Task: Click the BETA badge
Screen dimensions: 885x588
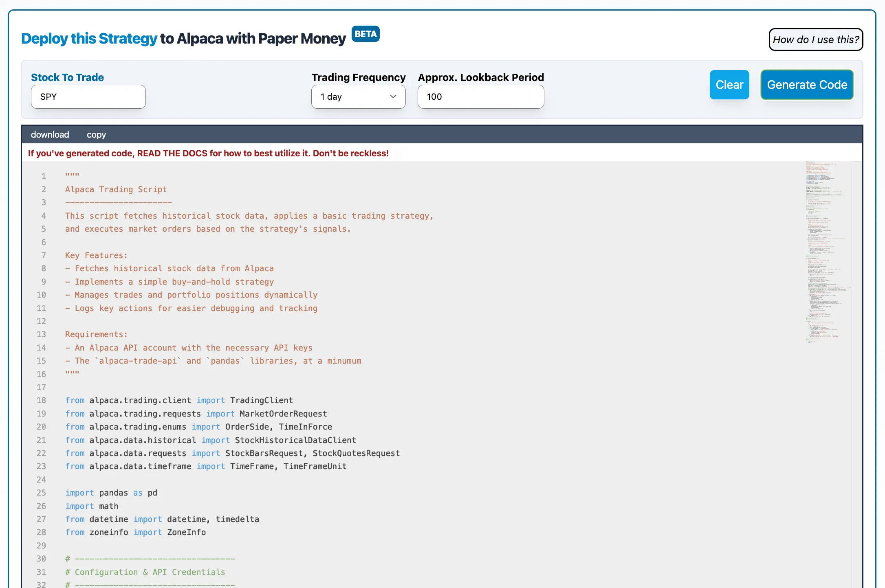Action: pos(365,34)
